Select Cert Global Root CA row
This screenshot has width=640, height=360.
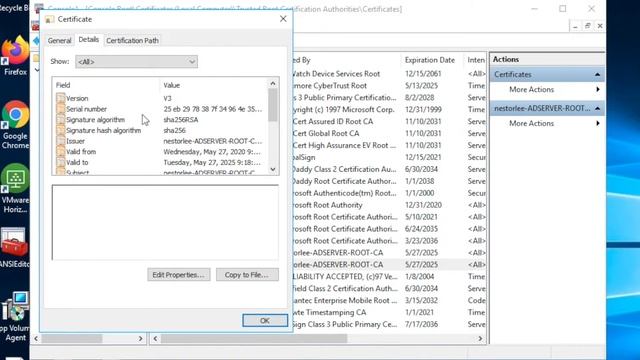coord(389,133)
